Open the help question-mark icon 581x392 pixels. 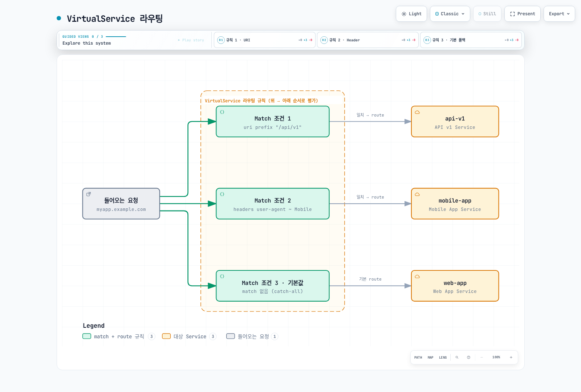tap(468, 358)
